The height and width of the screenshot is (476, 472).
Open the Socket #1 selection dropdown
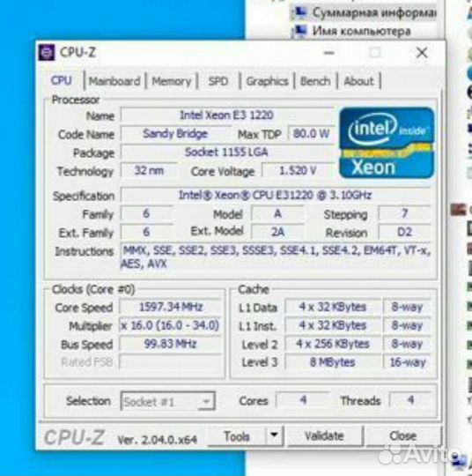click(167, 401)
